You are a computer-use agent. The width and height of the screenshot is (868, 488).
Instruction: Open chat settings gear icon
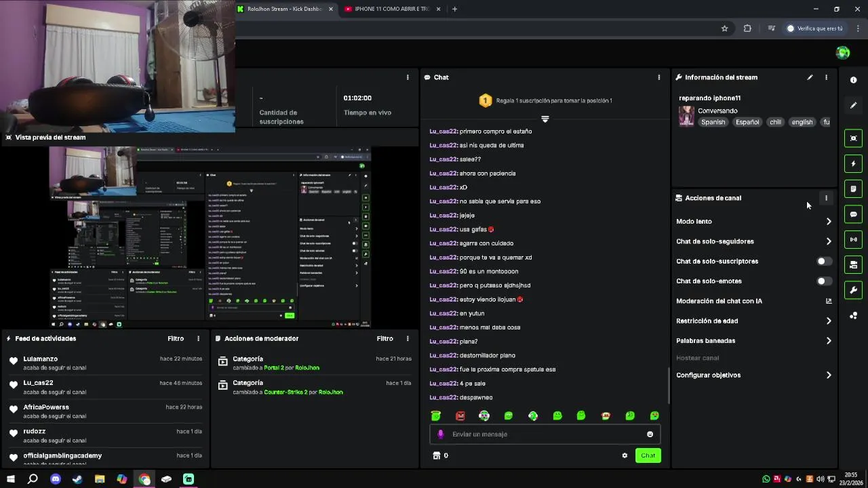click(625, 455)
